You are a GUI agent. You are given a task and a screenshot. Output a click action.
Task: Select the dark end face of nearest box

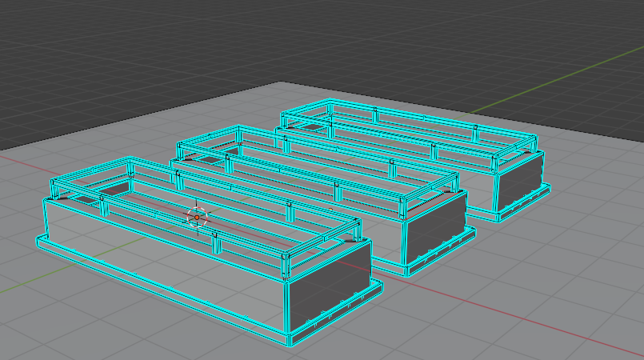point(330,290)
